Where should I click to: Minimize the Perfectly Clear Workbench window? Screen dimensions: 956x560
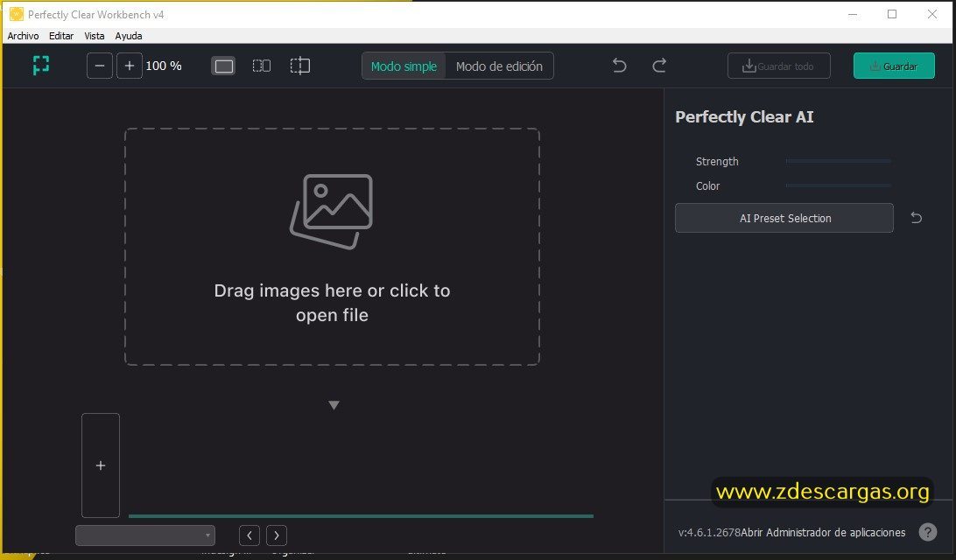853,14
